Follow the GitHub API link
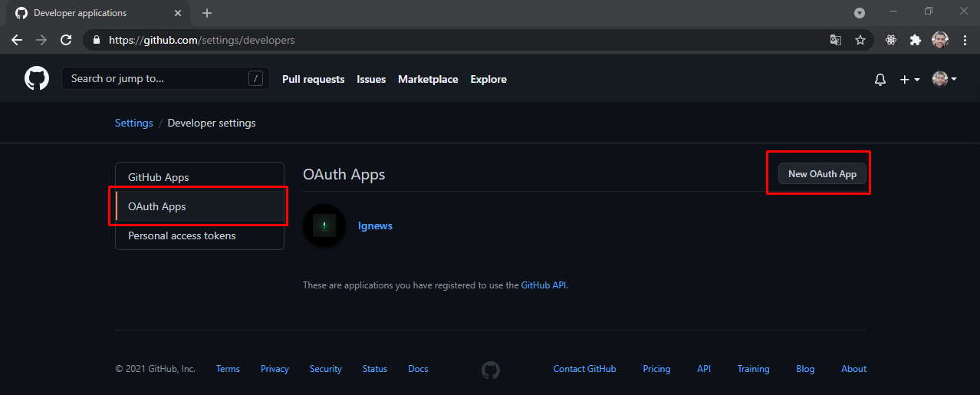This screenshot has height=395, width=980. tap(544, 285)
